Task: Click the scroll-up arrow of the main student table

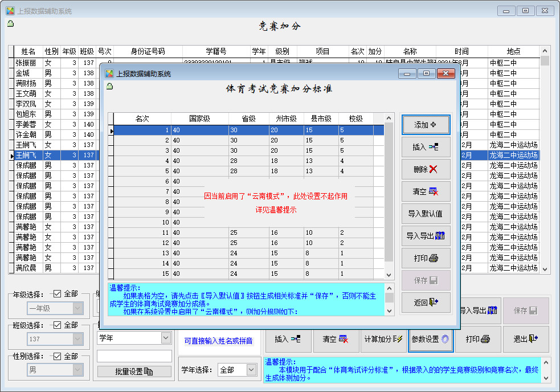Action: (x=545, y=51)
